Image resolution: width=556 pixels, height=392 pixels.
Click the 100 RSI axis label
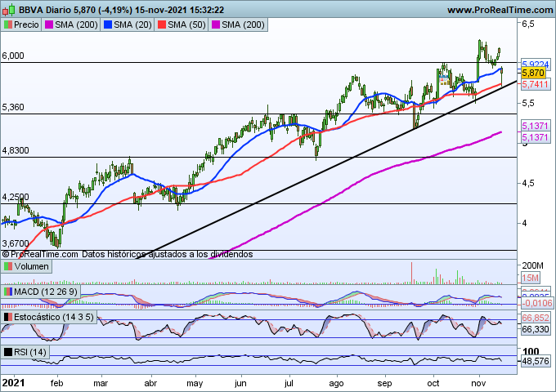[x=531, y=352]
